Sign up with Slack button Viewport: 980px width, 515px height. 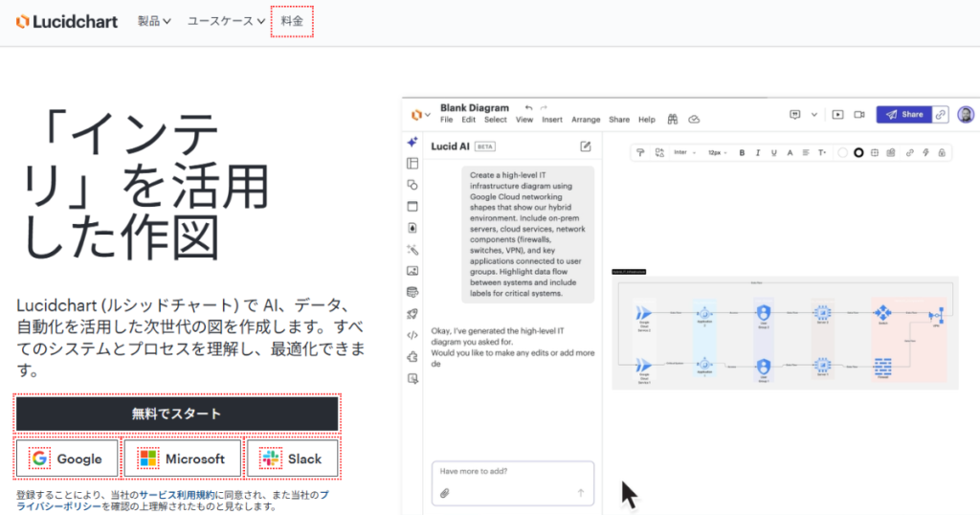pyautogui.click(x=293, y=459)
